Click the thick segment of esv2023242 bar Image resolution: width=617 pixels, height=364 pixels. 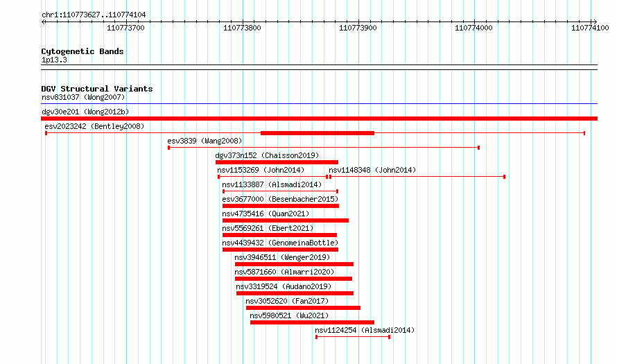(x=317, y=133)
